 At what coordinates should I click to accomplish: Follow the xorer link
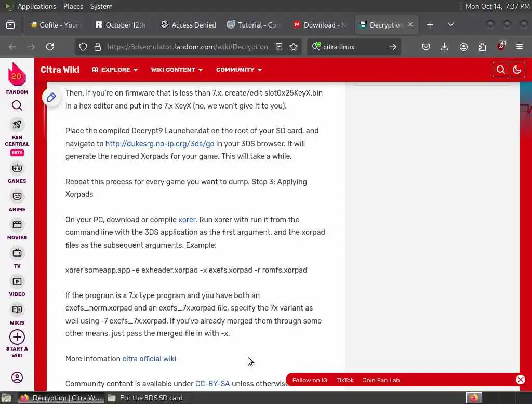pos(187,220)
